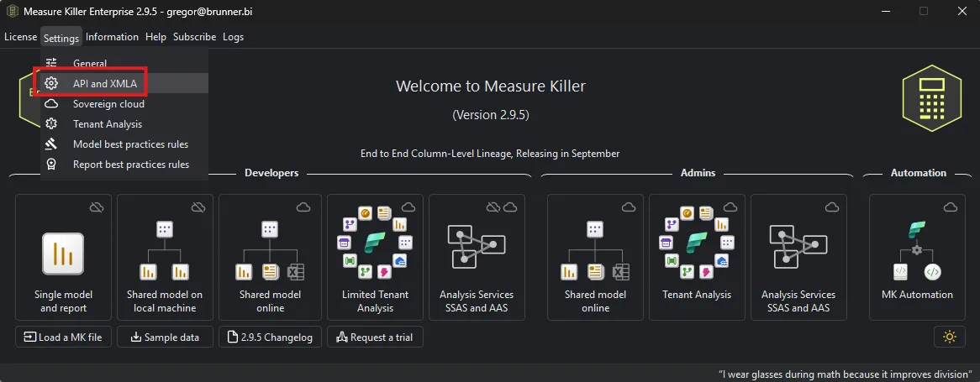Click the Tenant Analysis gear icon in menu
The image size is (980, 382).
51,123
